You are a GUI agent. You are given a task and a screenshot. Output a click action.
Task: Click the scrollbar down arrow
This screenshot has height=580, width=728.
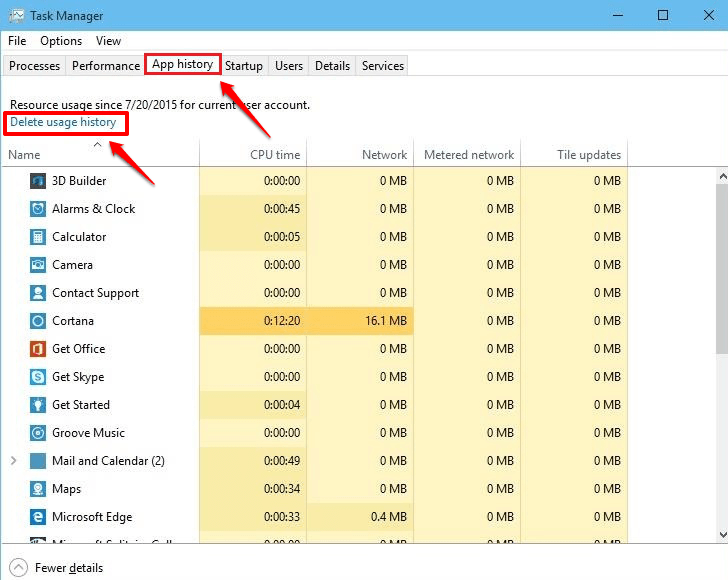(x=722, y=534)
